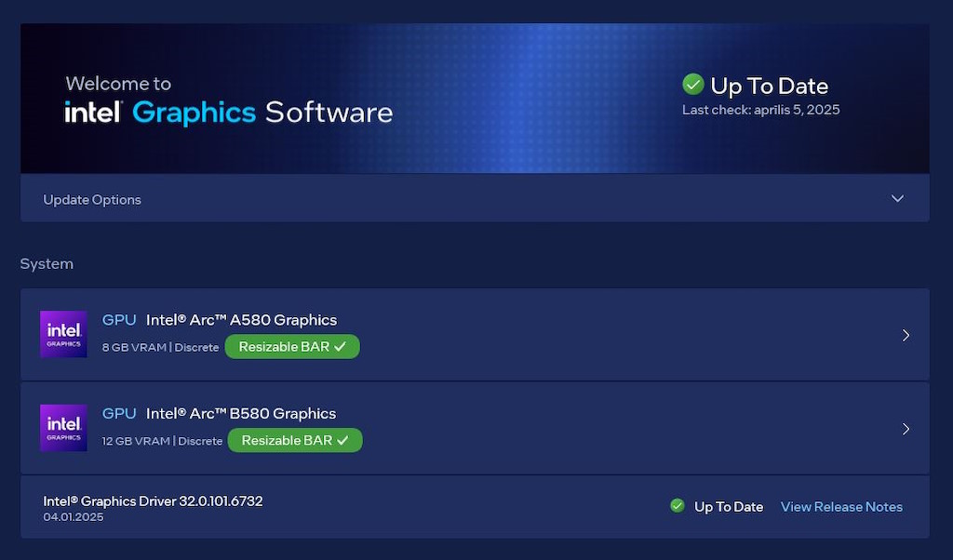
Task: Click the Welcome to banner text
Action: [118, 83]
